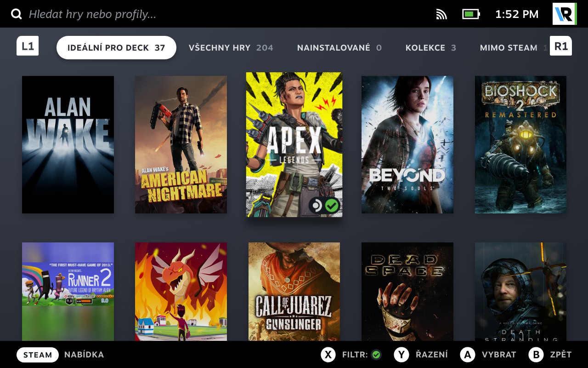Click the Deck verified checkmark on Apex Legends
The width and height of the screenshot is (588, 368).
click(x=332, y=206)
